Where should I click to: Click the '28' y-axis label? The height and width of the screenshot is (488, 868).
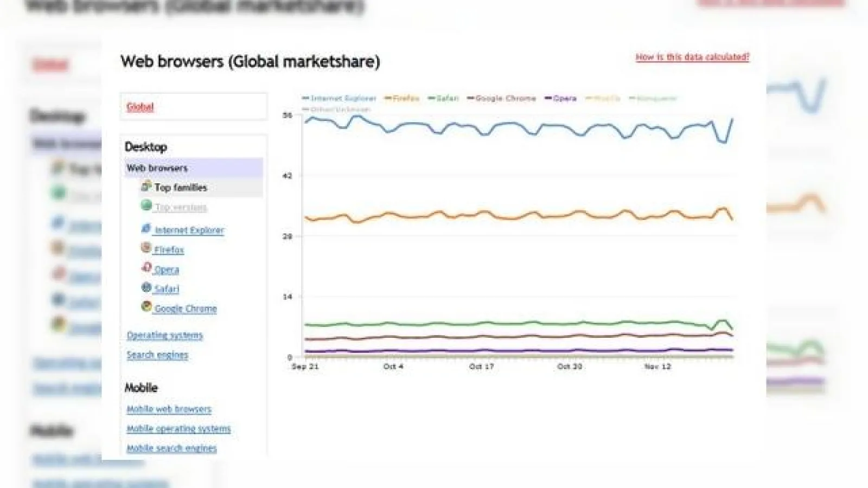click(x=287, y=236)
